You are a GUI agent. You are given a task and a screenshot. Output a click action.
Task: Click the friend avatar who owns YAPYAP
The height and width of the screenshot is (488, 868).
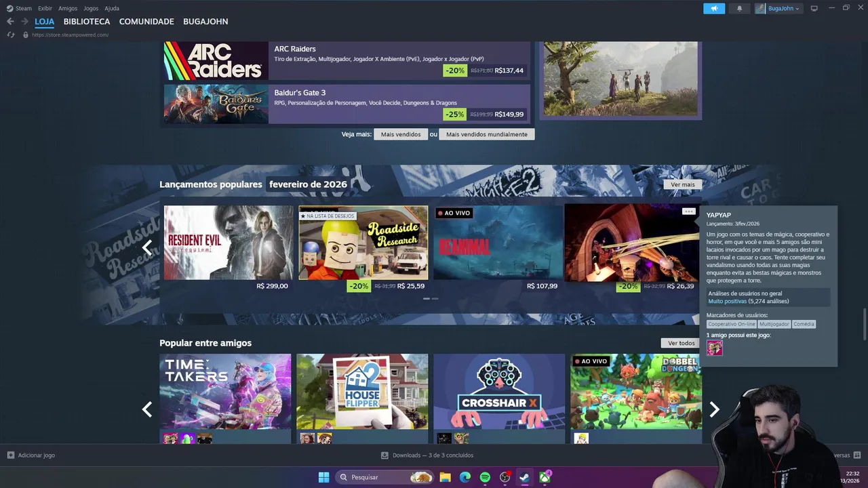click(x=715, y=348)
